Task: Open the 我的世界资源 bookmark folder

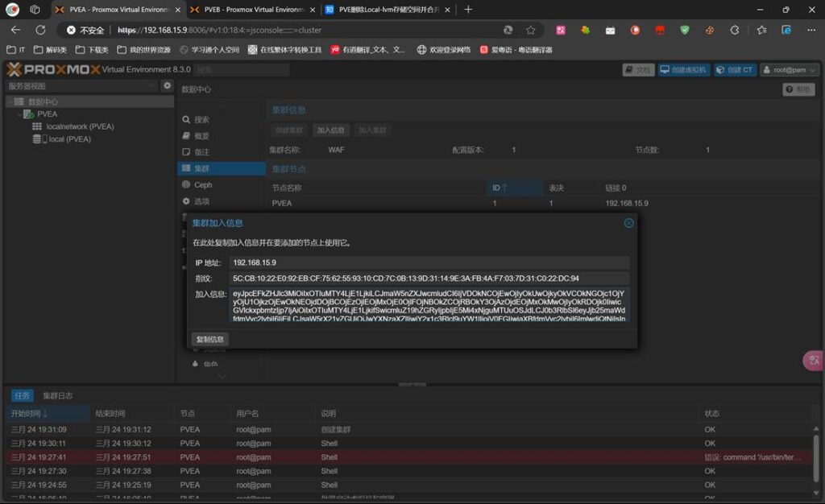Action: click(144, 50)
